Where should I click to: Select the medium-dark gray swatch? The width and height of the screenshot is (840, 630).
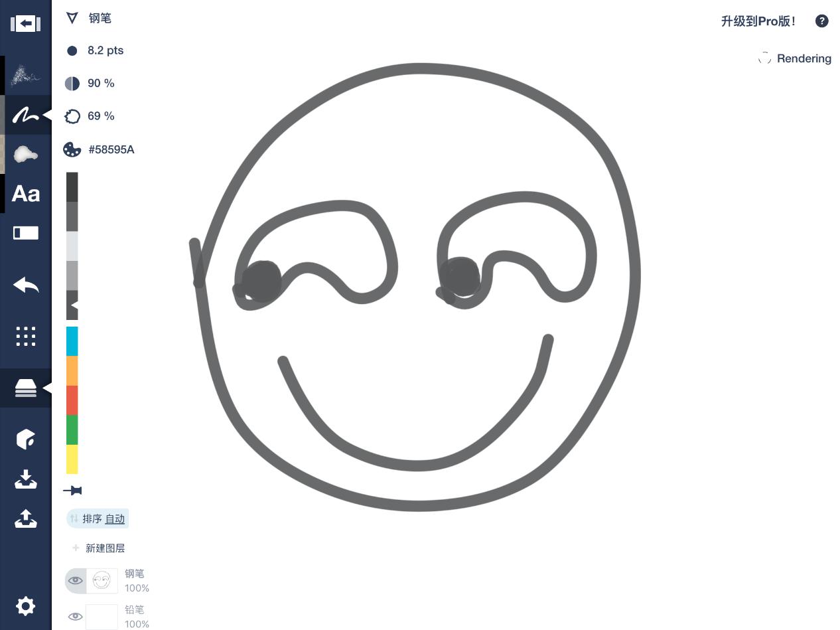click(72, 216)
